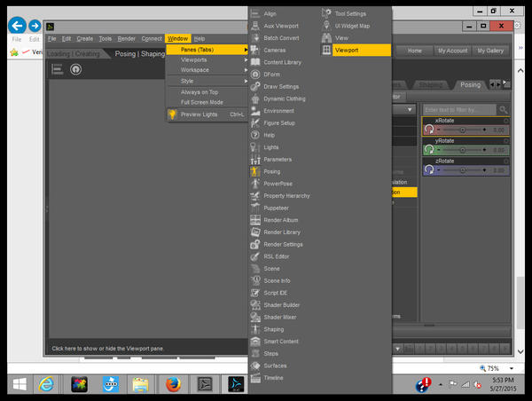Screen dimensions: 532x401
Task: Toggle Full Screen Mode option
Action: point(207,102)
